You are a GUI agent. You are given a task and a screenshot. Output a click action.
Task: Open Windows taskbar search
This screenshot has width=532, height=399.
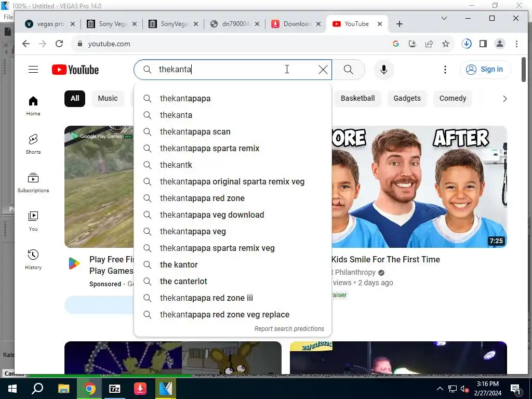point(37,389)
